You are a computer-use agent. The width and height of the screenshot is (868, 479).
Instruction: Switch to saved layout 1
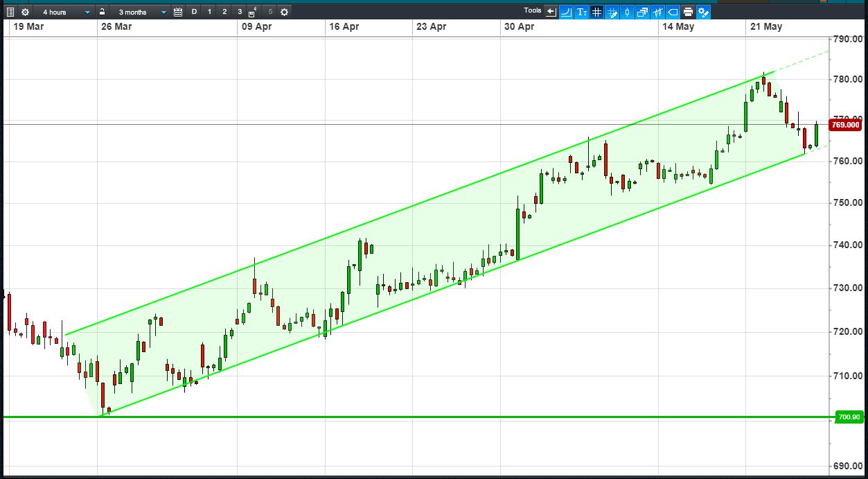point(209,12)
